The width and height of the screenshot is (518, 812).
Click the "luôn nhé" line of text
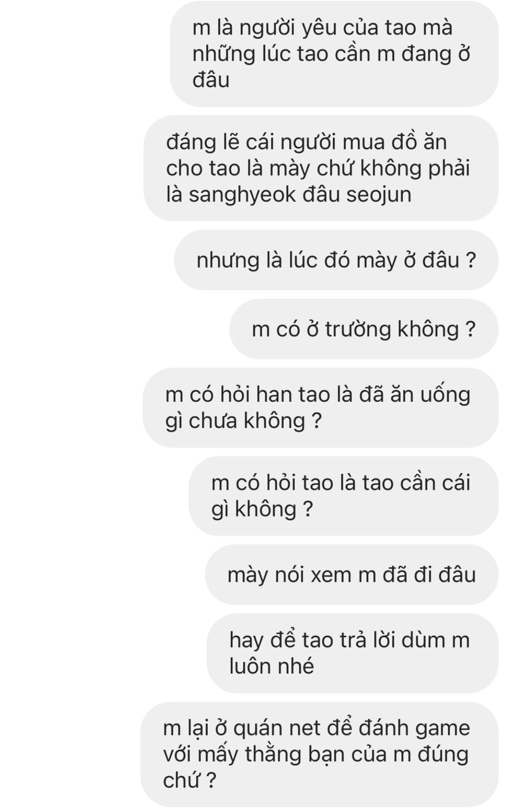click(271, 666)
